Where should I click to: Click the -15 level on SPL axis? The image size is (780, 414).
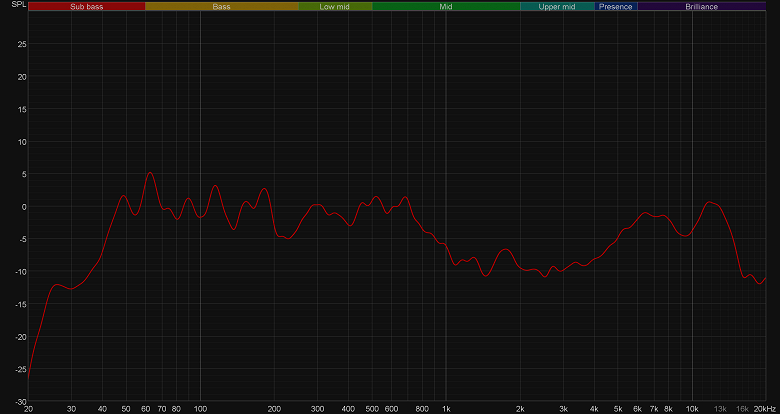[x=20, y=304]
